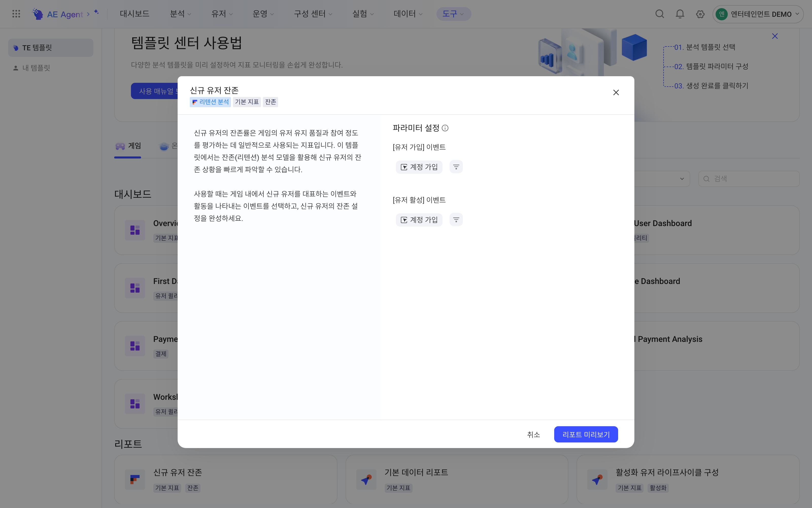Click the 신규 유저 잔존 report card icon
The image size is (812, 508).
click(x=135, y=480)
